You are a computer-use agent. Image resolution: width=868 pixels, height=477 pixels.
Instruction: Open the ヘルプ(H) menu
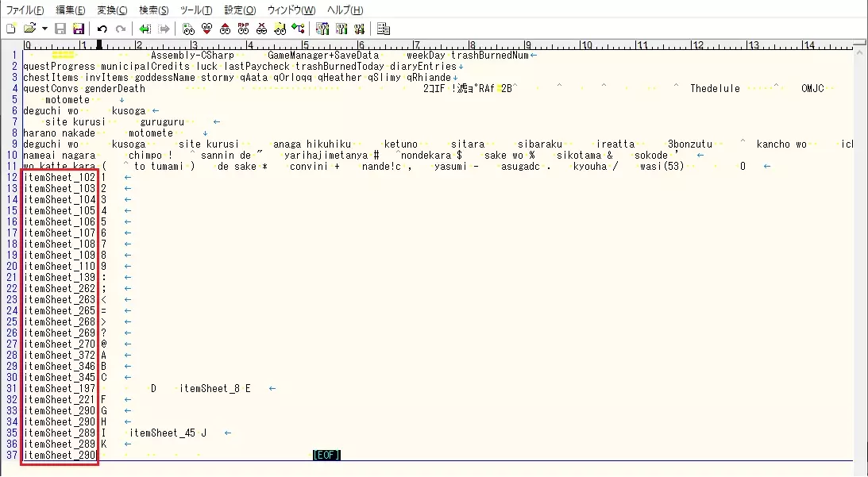pos(345,10)
